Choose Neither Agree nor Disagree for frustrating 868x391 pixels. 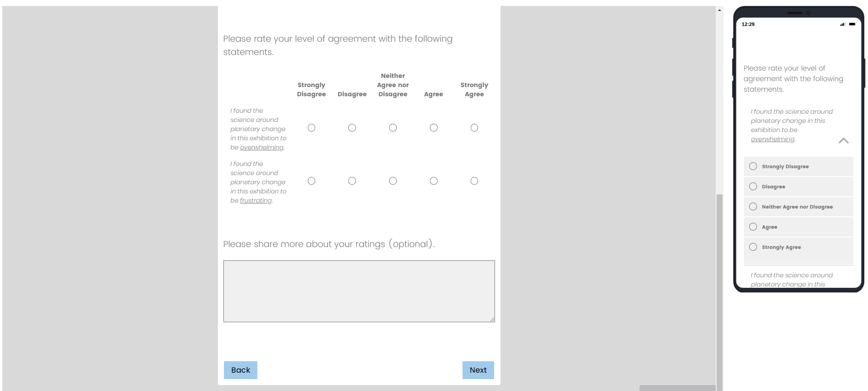393,181
